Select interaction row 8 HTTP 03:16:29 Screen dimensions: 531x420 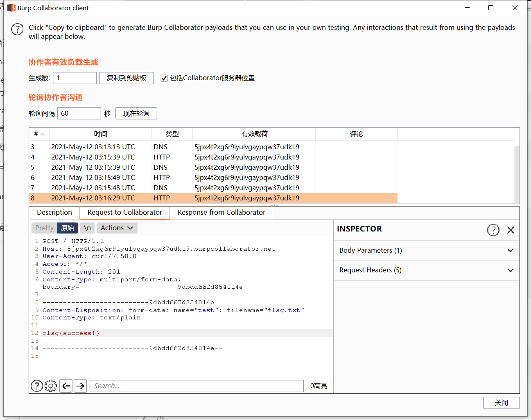tap(213, 198)
